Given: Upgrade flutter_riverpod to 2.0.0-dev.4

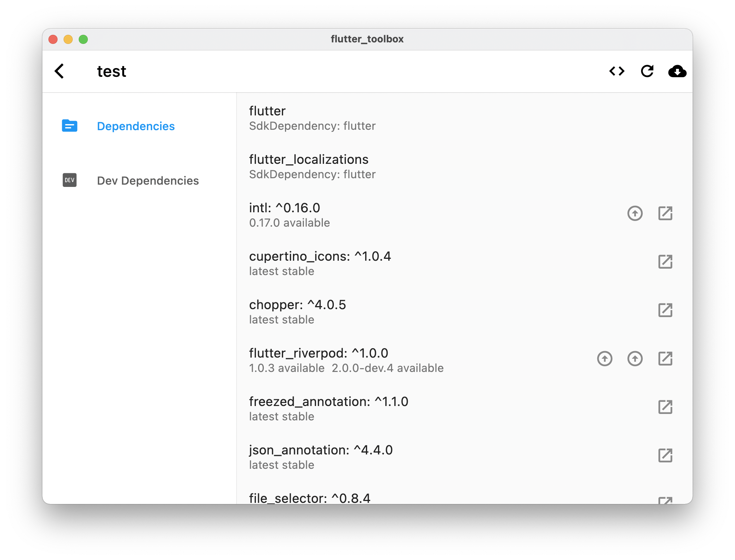Looking at the screenshot, I should click(x=635, y=359).
